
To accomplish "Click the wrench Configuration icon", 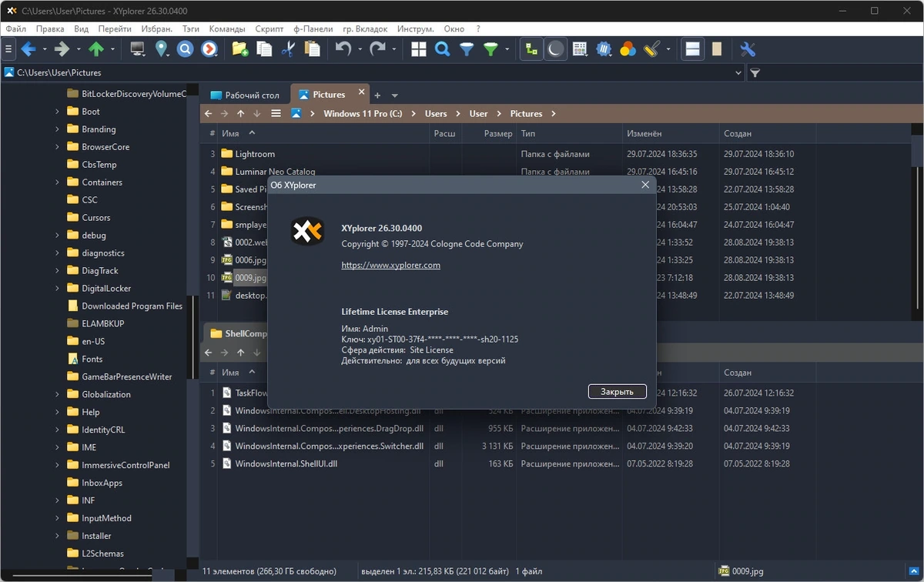I will 748,49.
